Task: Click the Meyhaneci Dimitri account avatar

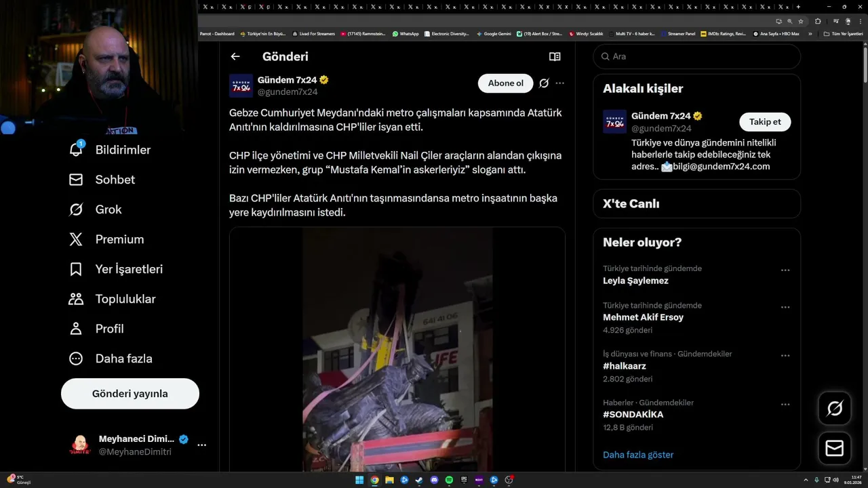Action: pyautogui.click(x=80, y=445)
